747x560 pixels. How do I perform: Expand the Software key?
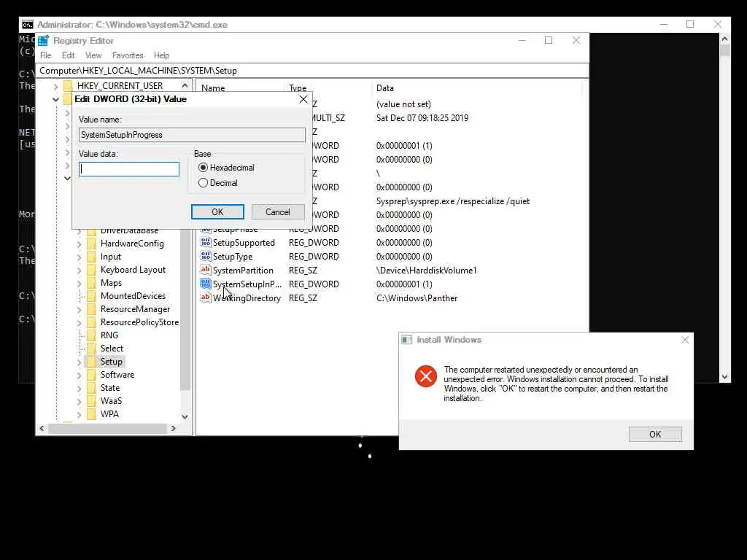(x=79, y=376)
